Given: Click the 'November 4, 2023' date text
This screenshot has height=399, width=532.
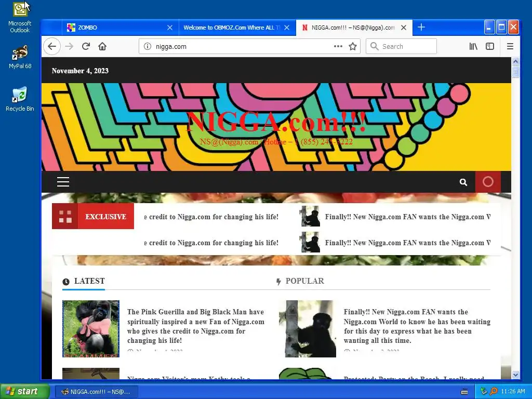Looking at the screenshot, I should 80,71.
